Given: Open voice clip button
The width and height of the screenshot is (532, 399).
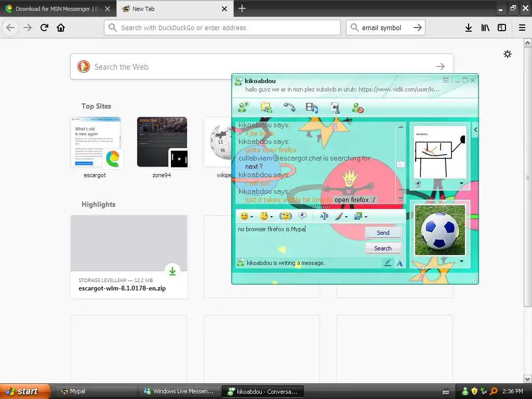Looking at the screenshot, I should click(x=302, y=216).
